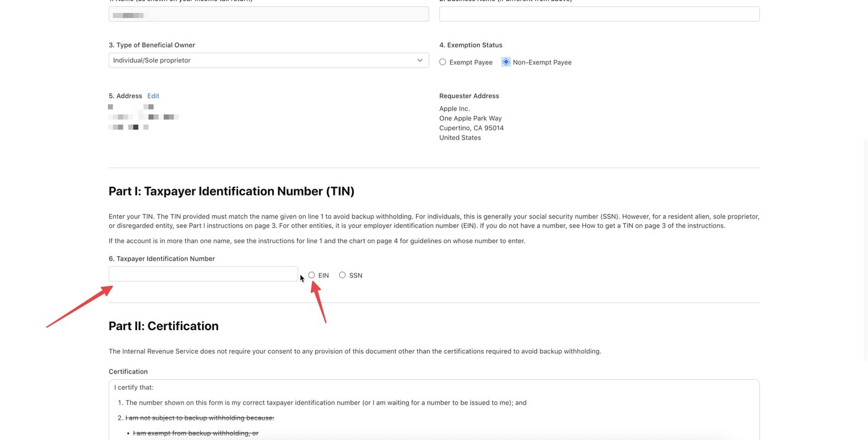
Task: Click the Part I: Taxpayer Identification Number heading
Action: (x=231, y=191)
